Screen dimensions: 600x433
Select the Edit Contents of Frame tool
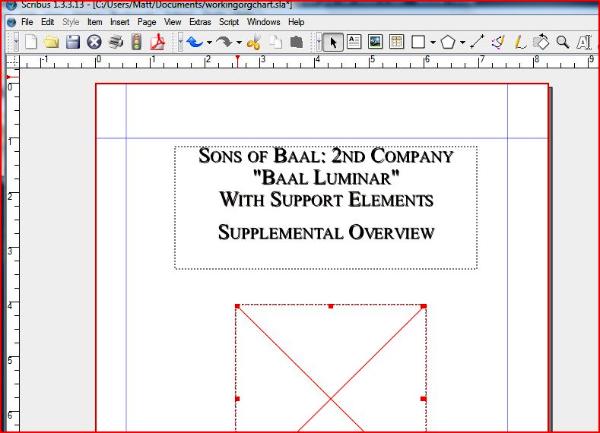tap(584, 42)
